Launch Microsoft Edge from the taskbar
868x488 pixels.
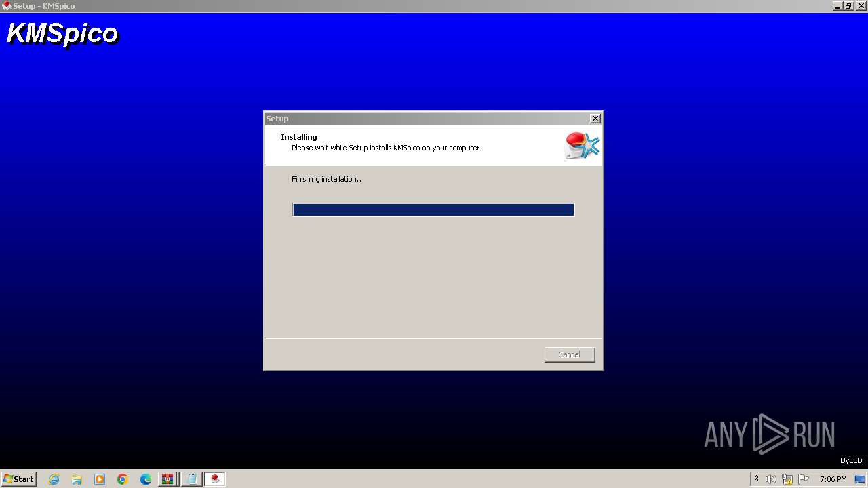point(146,479)
